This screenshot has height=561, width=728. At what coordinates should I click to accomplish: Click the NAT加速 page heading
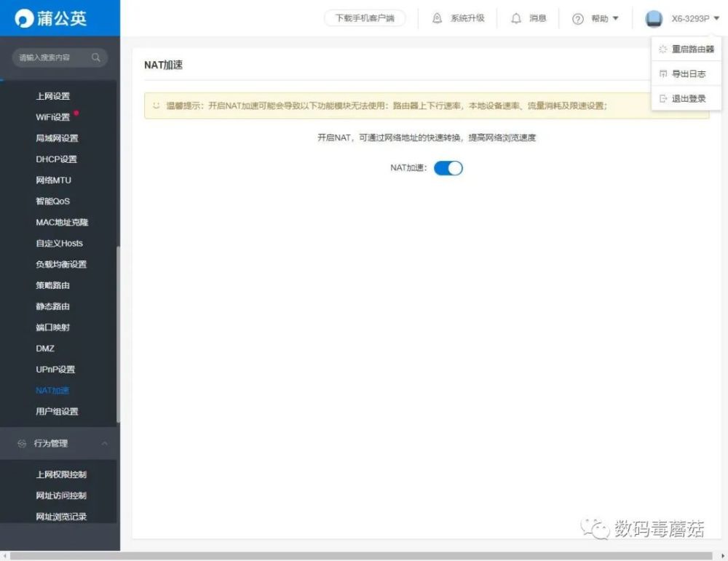coord(163,65)
